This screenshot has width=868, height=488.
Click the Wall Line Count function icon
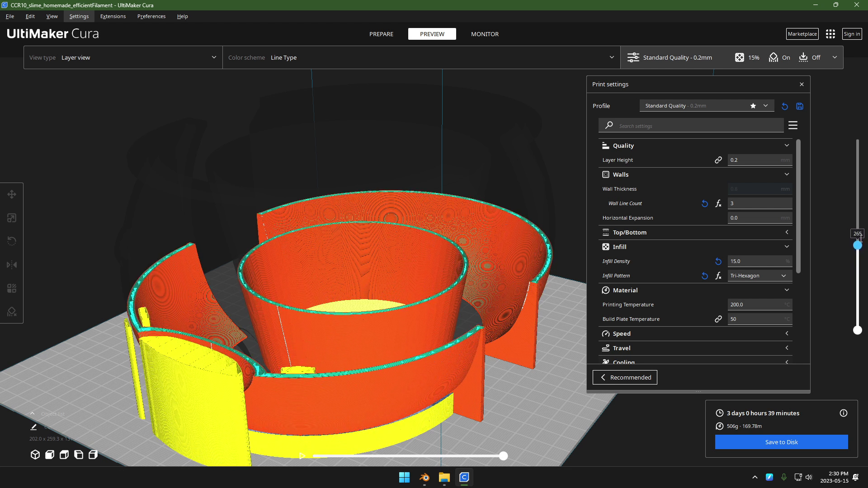click(x=718, y=203)
